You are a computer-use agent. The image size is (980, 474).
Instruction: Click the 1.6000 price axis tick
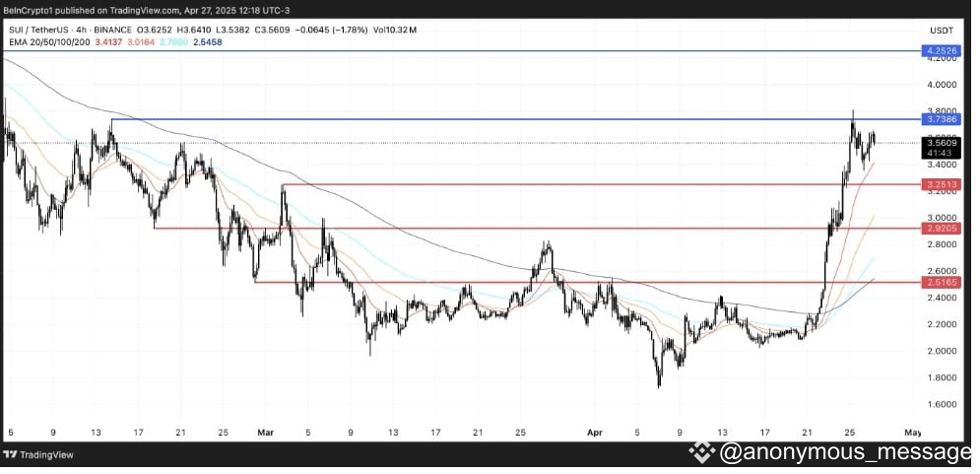942,404
